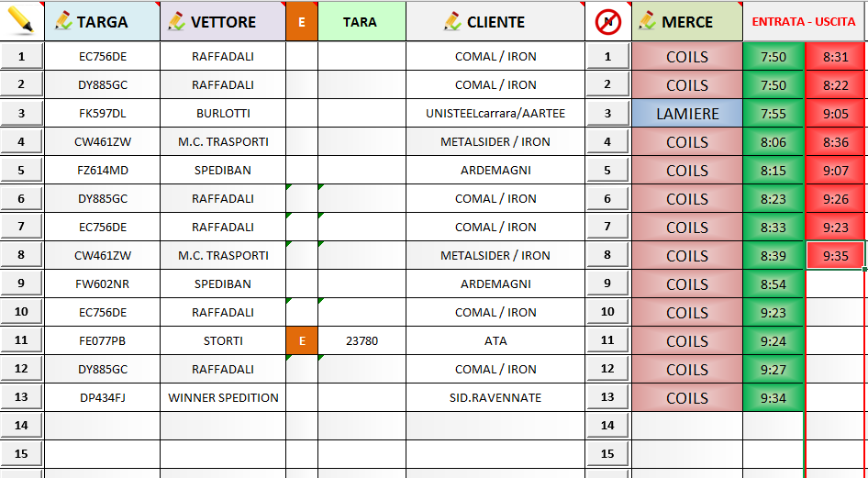Click N-column button 13 beside MERCE
Image resolution: width=868 pixels, height=478 pixels.
(607, 396)
